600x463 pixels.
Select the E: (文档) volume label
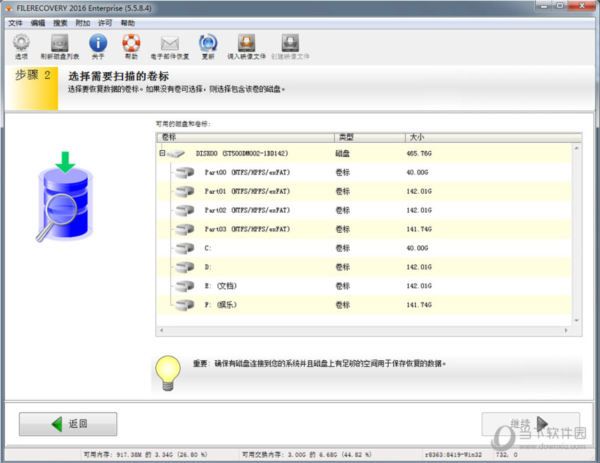[x=220, y=286]
